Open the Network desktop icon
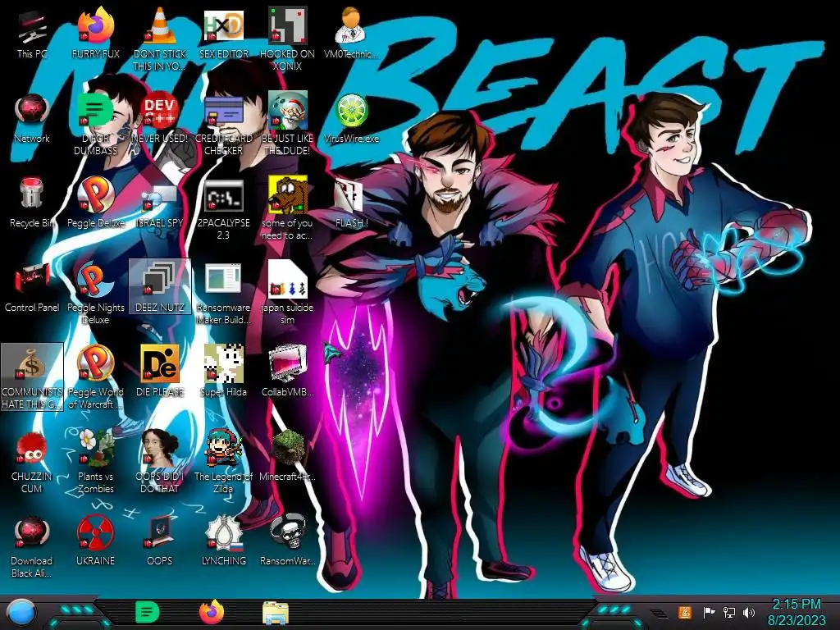840x630 pixels. (x=32, y=118)
